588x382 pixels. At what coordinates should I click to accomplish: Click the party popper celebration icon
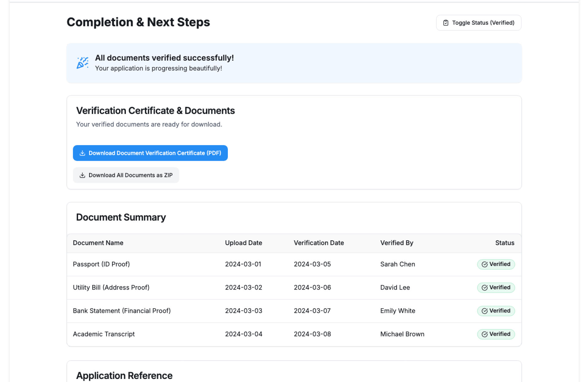(82, 63)
